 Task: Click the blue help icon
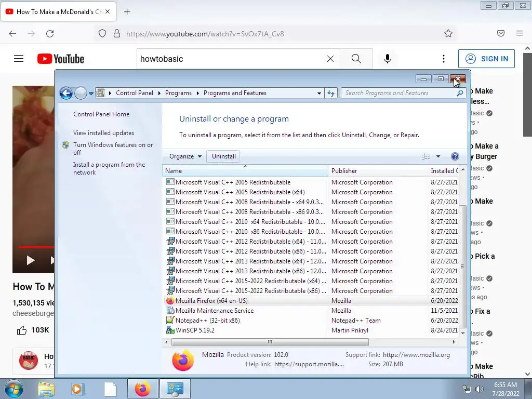click(x=455, y=156)
